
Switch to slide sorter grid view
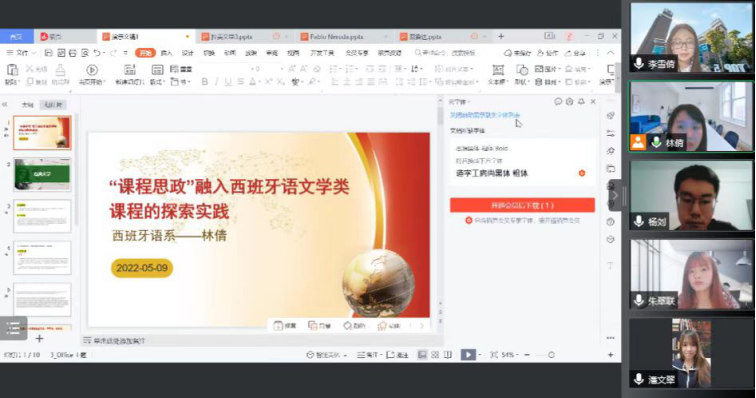pyautogui.click(x=435, y=355)
